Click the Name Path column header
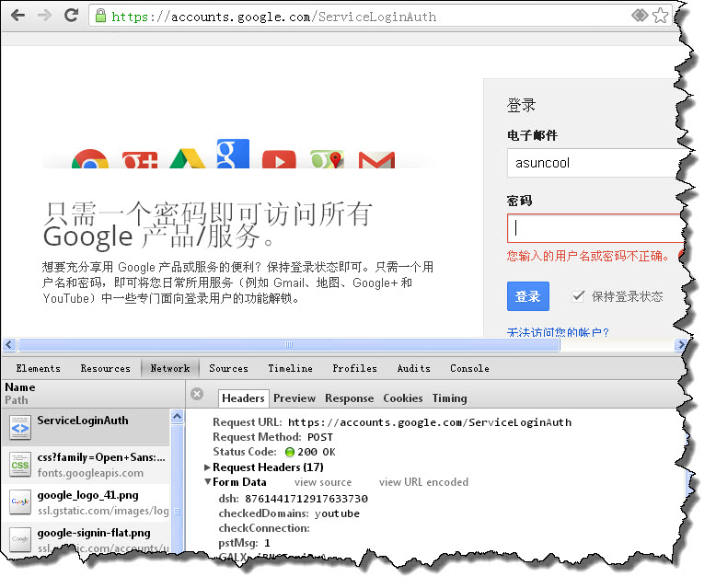 (93, 394)
